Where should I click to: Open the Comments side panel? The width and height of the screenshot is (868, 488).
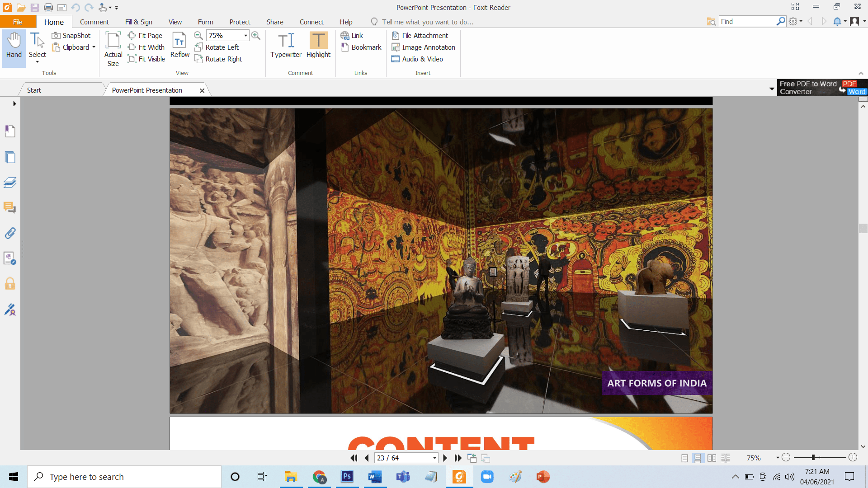(x=10, y=208)
